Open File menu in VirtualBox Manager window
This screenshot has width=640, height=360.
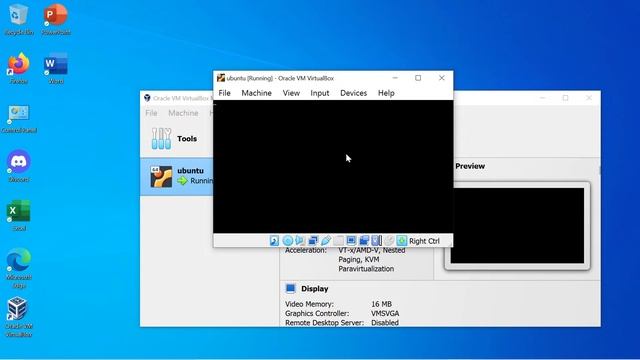(151, 113)
